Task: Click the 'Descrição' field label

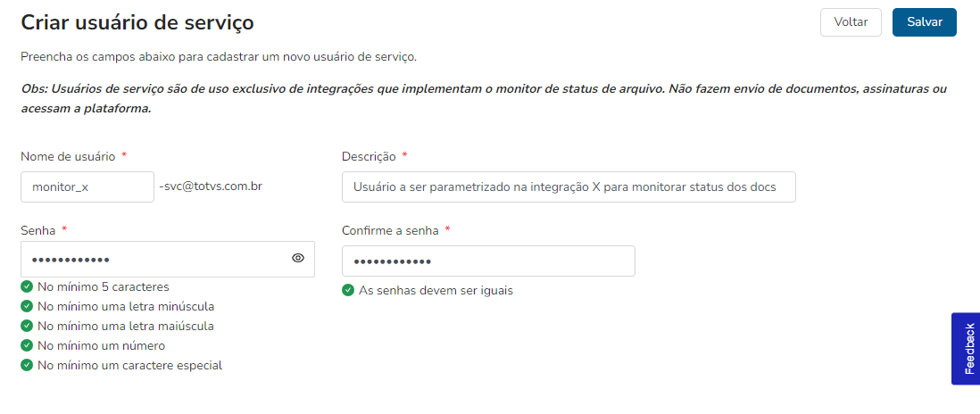Action: pyautogui.click(x=369, y=156)
